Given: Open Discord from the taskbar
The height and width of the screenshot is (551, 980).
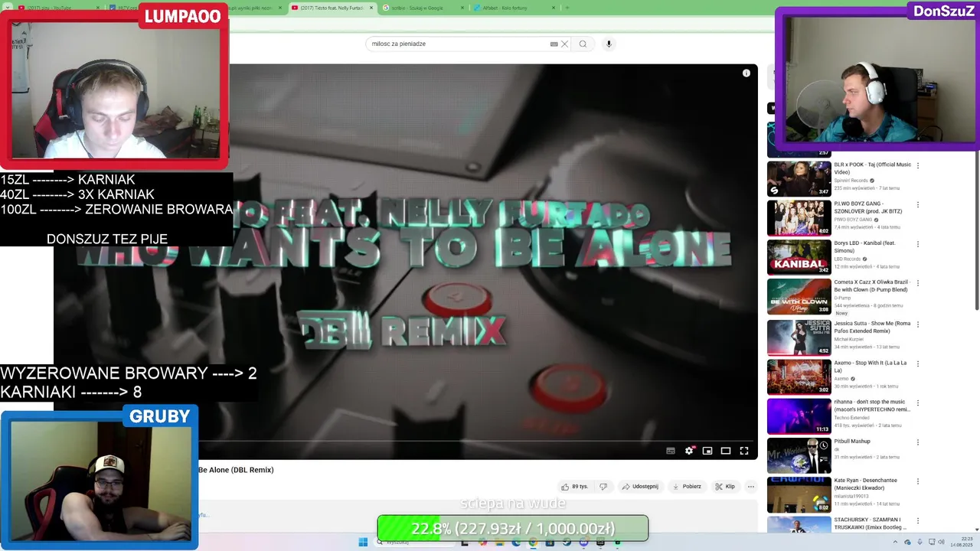Looking at the screenshot, I should pos(583,542).
